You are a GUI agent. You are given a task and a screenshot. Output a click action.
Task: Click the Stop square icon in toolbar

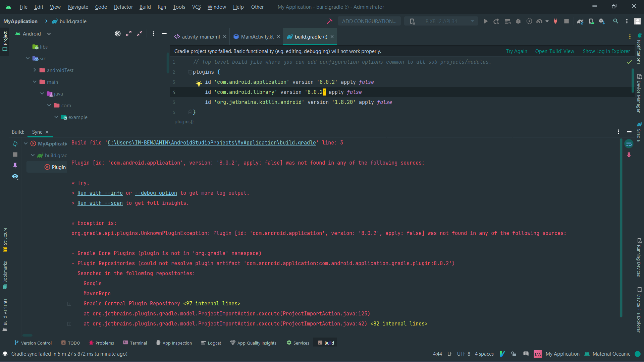pyautogui.click(x=567, y=21)
